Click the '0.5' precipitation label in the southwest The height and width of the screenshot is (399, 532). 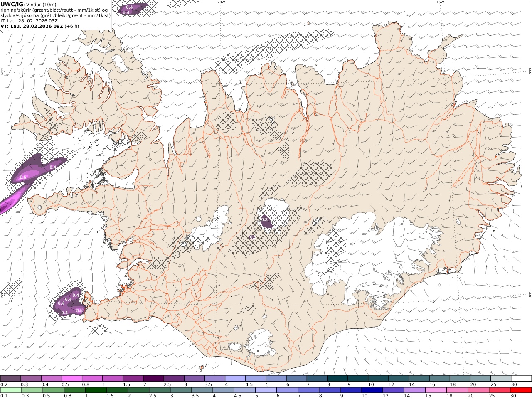tap(79, 310)
